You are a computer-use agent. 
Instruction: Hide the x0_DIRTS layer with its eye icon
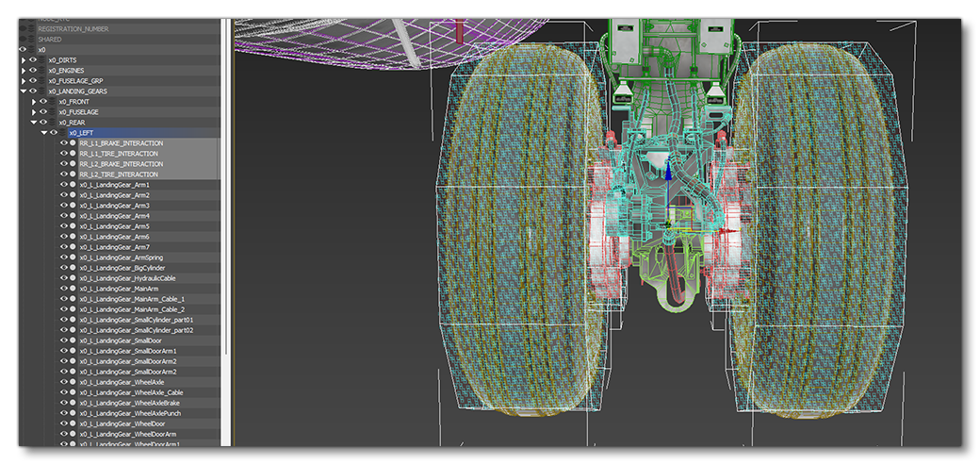[x=33, y=60]
